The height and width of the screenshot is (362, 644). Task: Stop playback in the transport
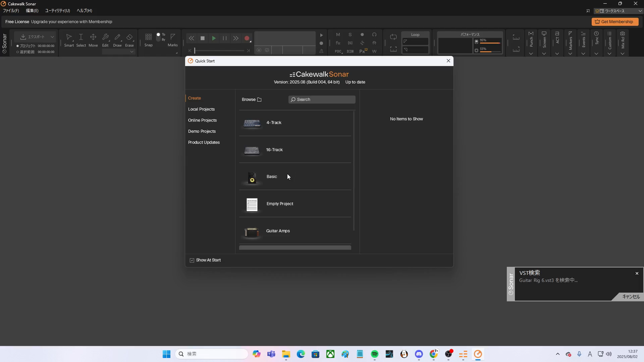point(203,38)
